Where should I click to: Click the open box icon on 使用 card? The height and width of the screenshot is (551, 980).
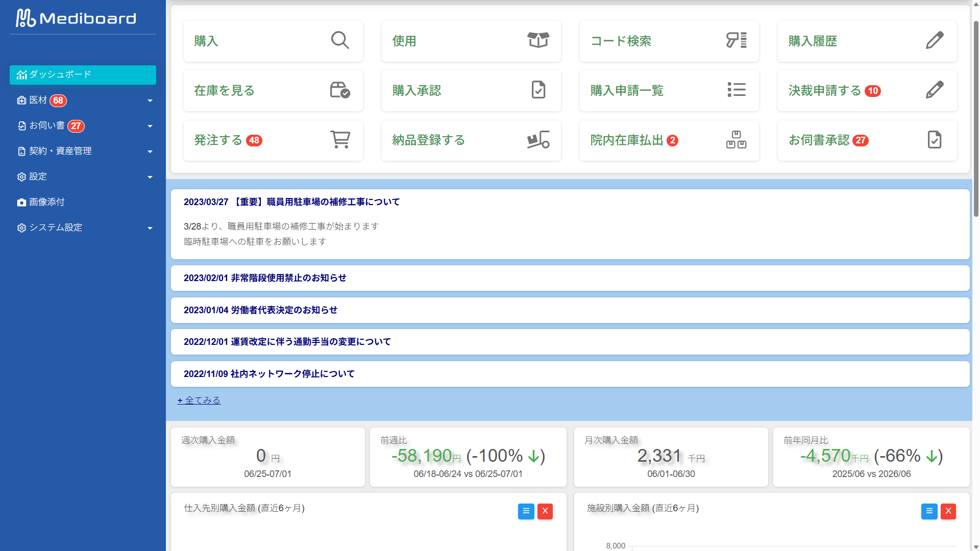538,40
